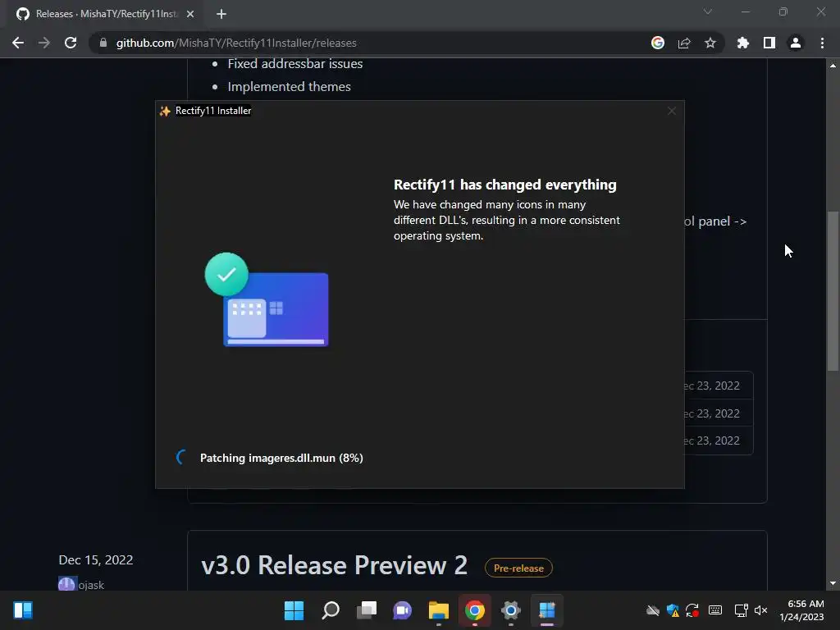Close the Rectify11 Installer dialog
Screen dimensions: 840x630
pyautogui.click(x=672, y=111)
